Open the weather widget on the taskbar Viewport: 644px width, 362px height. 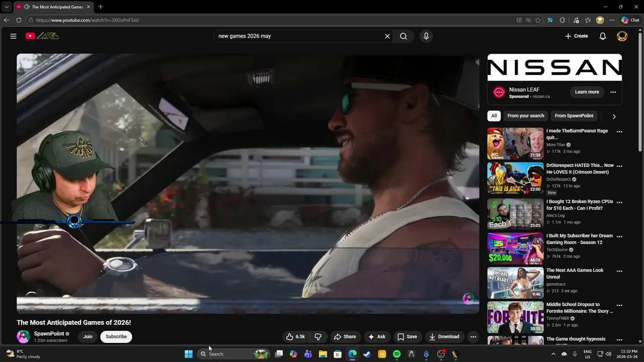click(x=23, y=354)
